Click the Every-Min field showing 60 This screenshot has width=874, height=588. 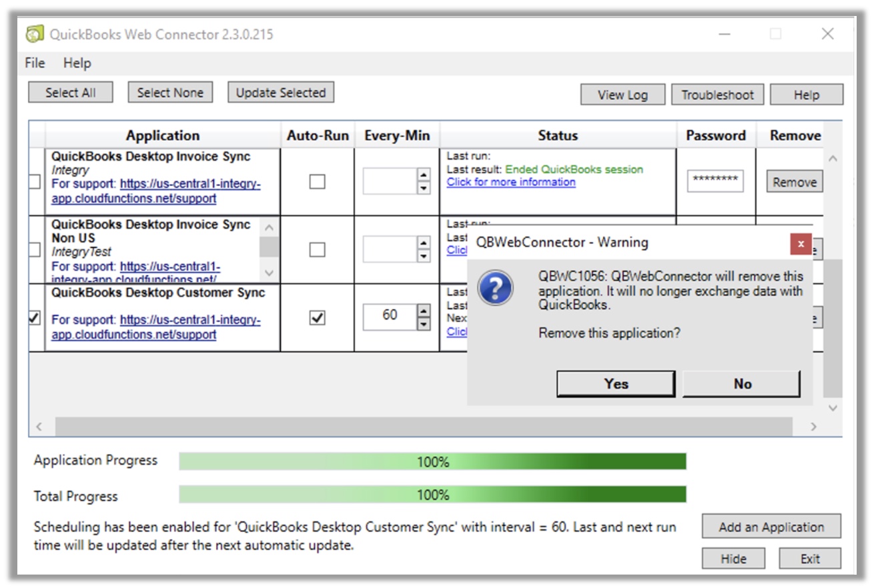(390, 317)
